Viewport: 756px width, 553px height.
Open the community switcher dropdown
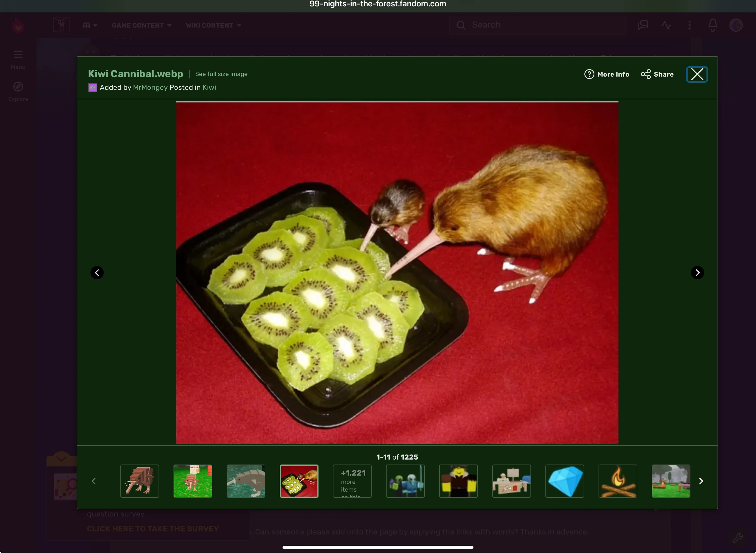tap(89, 25)
